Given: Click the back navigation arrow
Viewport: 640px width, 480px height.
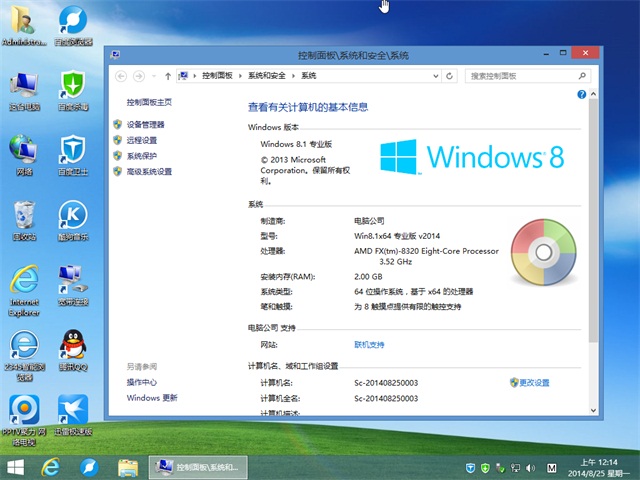Looking at the screenshot, I should [121, 76].
